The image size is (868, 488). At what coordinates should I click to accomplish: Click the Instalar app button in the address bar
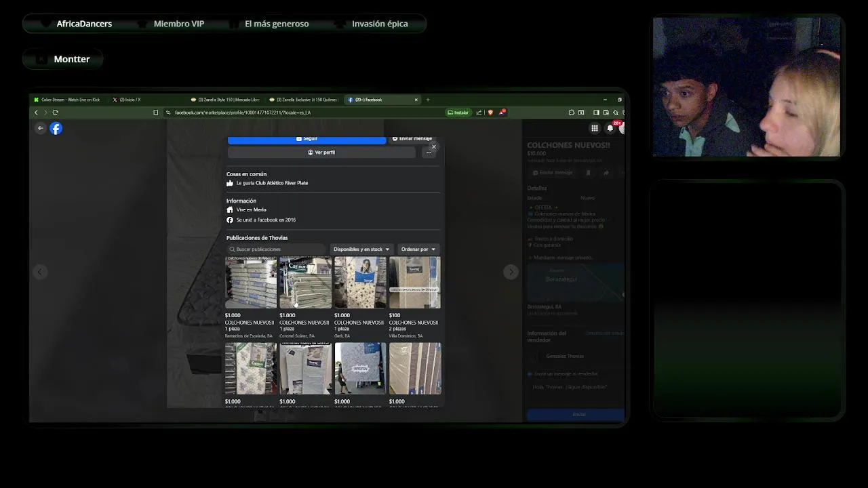tap(458, 113)
